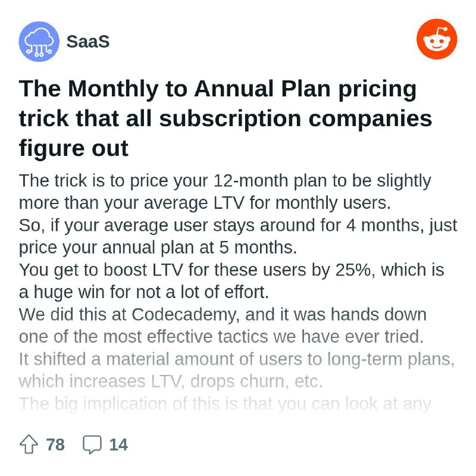Expand the truncated text starting 'The big implication'
Viewport: 476px width, 476px height.
tap(225, 404)
